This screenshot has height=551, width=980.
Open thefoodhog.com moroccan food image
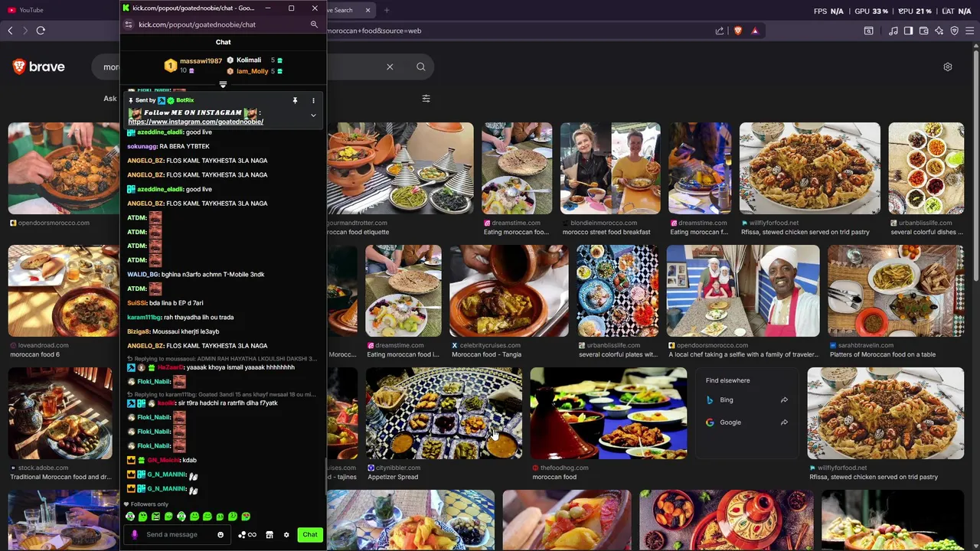pyautogui.click(x=608, y=413)
